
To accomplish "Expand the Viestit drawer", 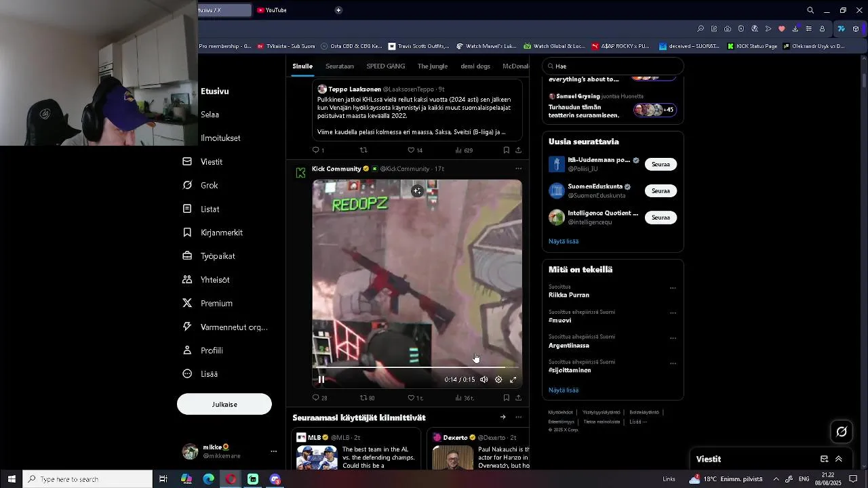I will click(x=839, y=459).
